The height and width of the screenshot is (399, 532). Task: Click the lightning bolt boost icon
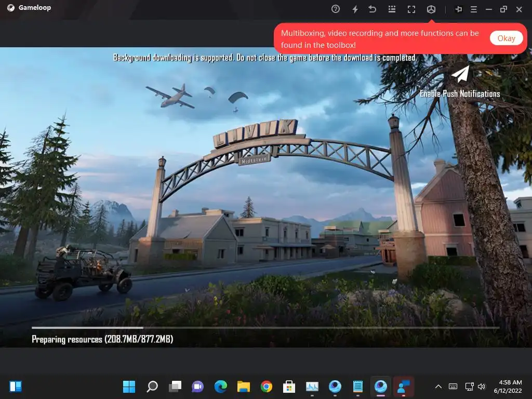(355, 9)
